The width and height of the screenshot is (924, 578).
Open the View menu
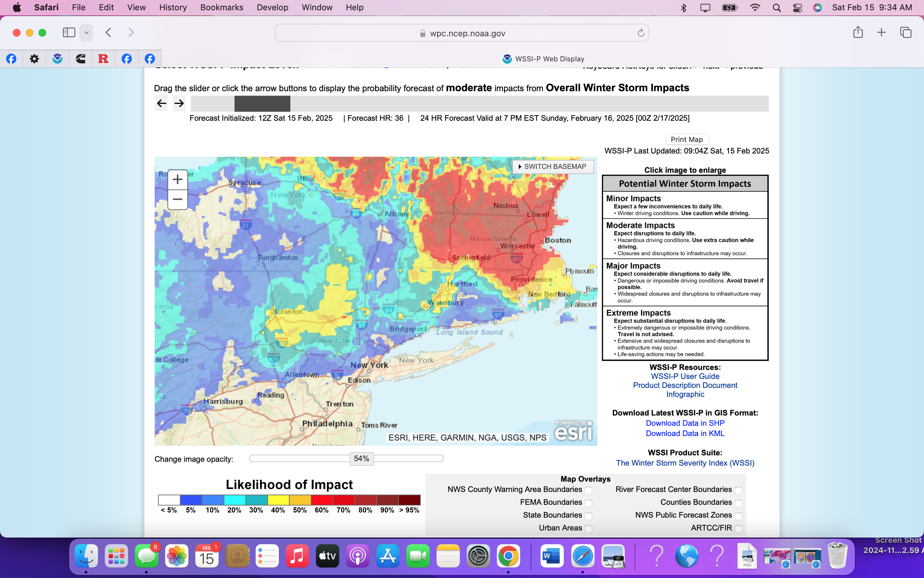[136, 8]
